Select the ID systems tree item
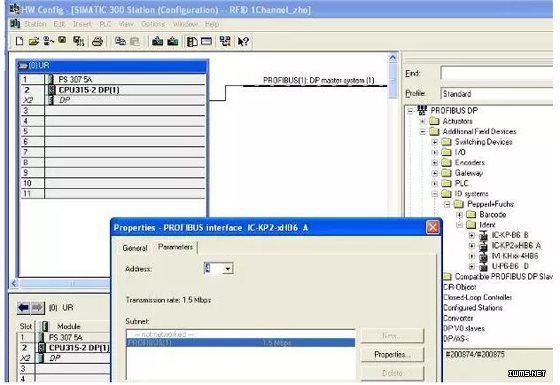Image resolution: width=560 pixels, height=385 pixels. pyautogui.click(x=471, y=194)
